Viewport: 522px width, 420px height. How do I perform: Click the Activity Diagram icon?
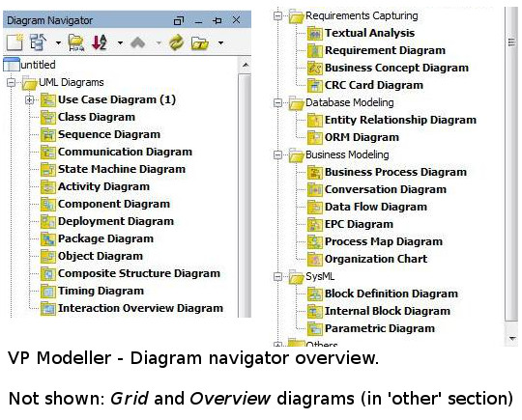tap(48, 186)
